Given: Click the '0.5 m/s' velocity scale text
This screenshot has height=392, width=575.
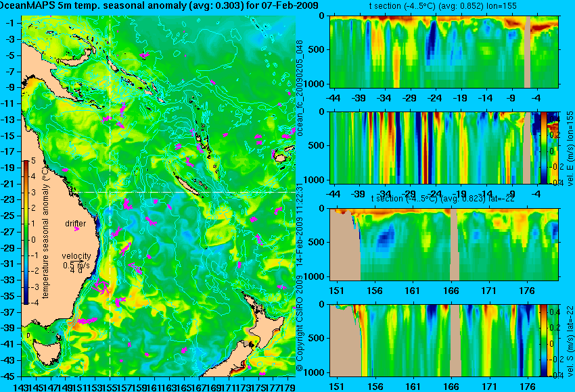Looking at the screenshot, I should pyautogui.click(x=76, y=264).
